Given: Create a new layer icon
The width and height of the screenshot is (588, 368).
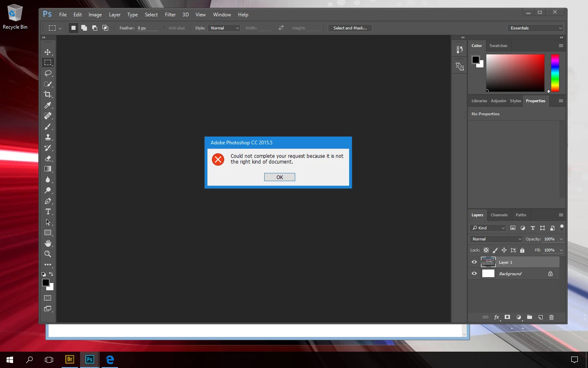Looking at the screenshot, I should pos(541,317).
